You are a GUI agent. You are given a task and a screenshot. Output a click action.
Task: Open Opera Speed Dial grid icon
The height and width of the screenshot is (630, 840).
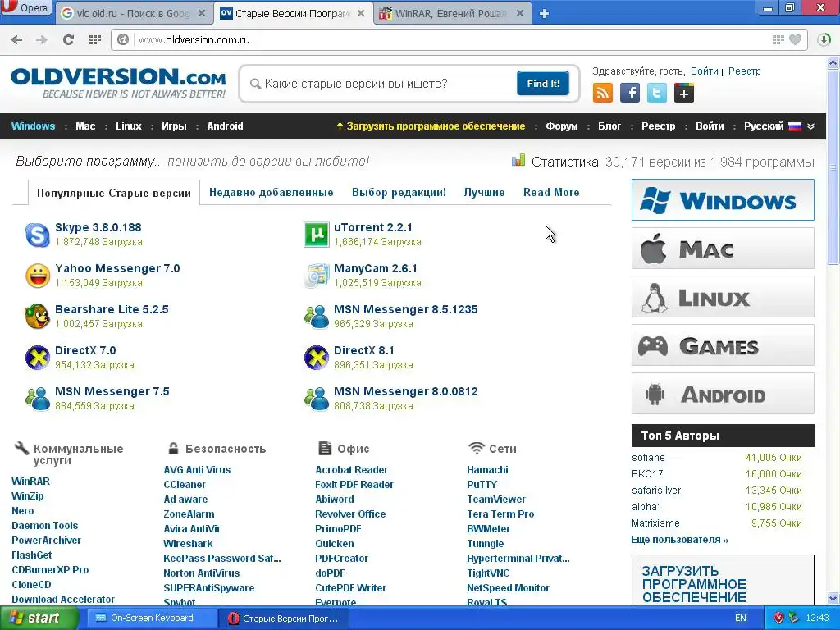(x=95, y=39)
